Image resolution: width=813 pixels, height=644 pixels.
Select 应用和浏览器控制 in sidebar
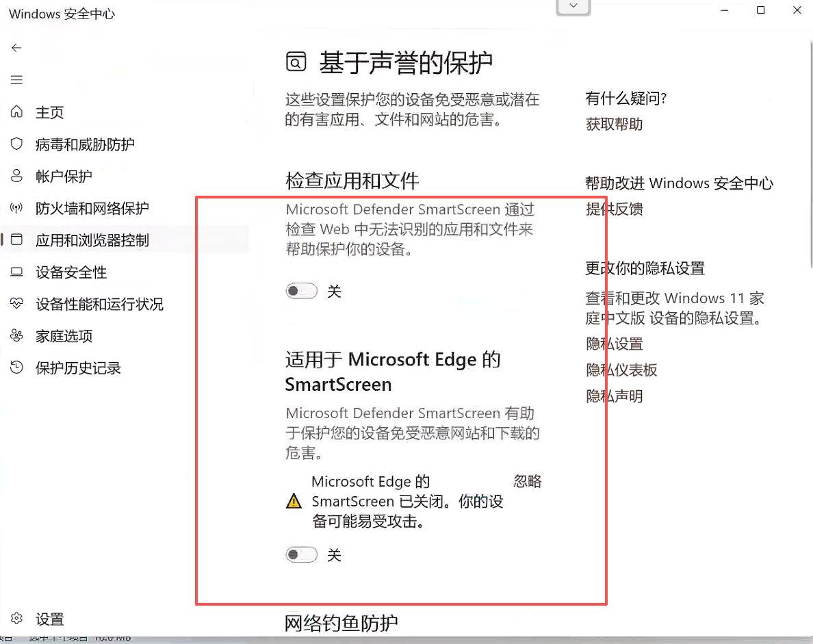tap(92, 240)
